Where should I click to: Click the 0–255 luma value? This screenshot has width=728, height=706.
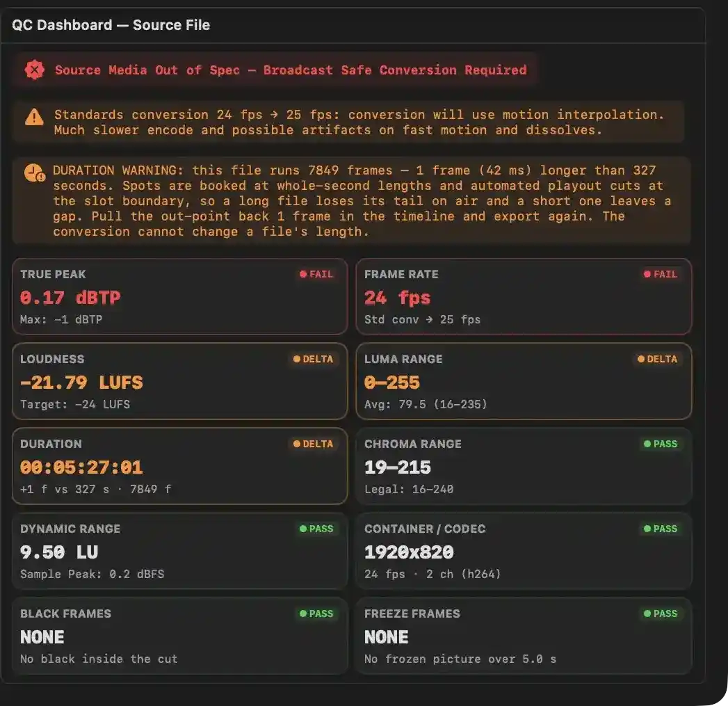click(x=392, y=383)
